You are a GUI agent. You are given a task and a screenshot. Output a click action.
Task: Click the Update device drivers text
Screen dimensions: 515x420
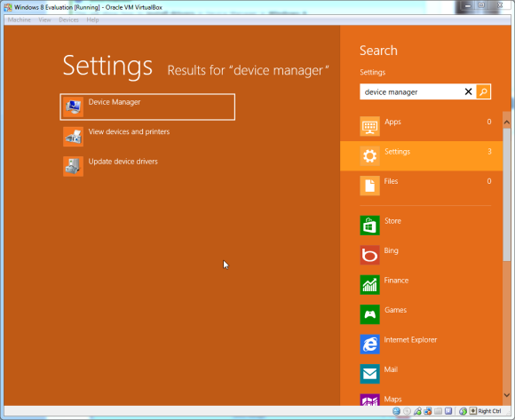click(123, 162)
